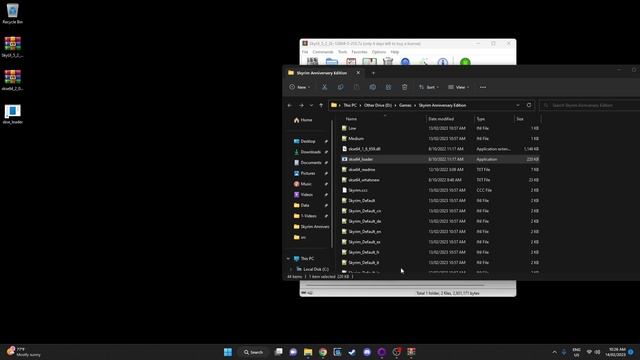The image size is (640, 360).
Task: Open the Sort dropdown in Explorer
Action: pyautogui.click(x=429, y=87)
